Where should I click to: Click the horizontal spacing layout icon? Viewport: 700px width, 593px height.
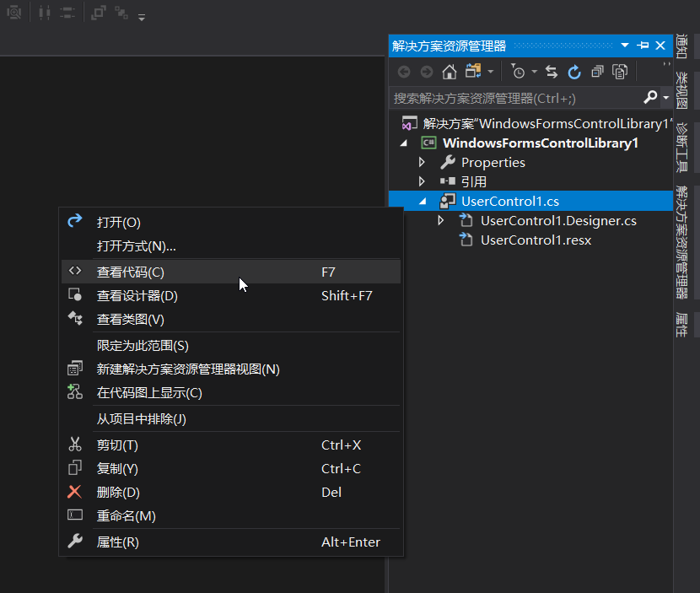click(x=44, y=12)
